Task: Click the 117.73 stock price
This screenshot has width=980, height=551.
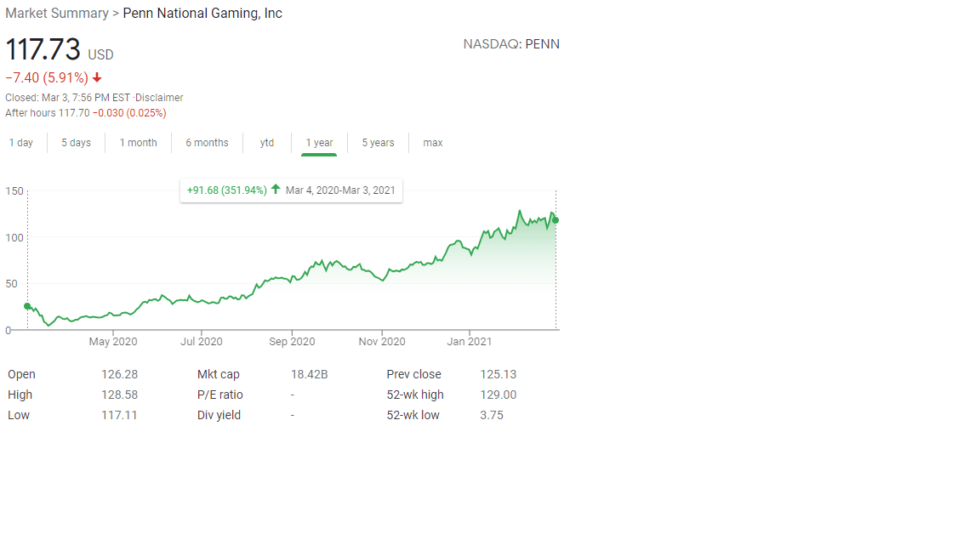Action: coord(43,49)
